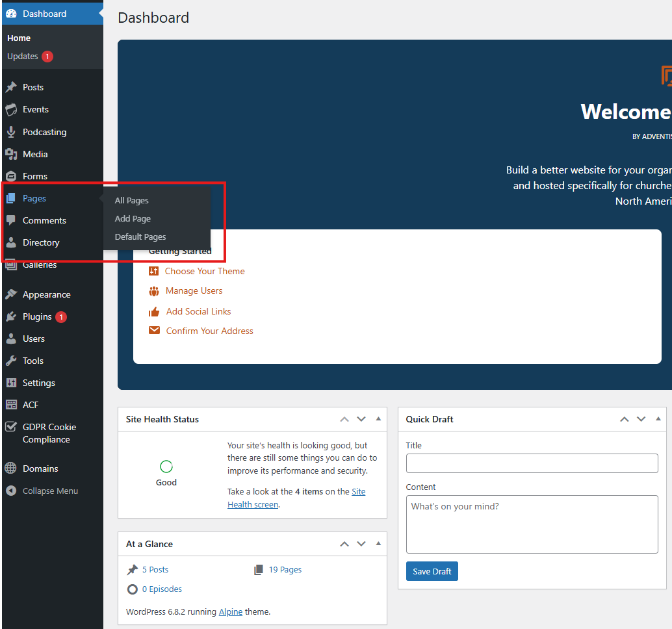Click the Quick Draft Content textarea
Viewport: 672px width, 629px height.
[x=532, y=524]
